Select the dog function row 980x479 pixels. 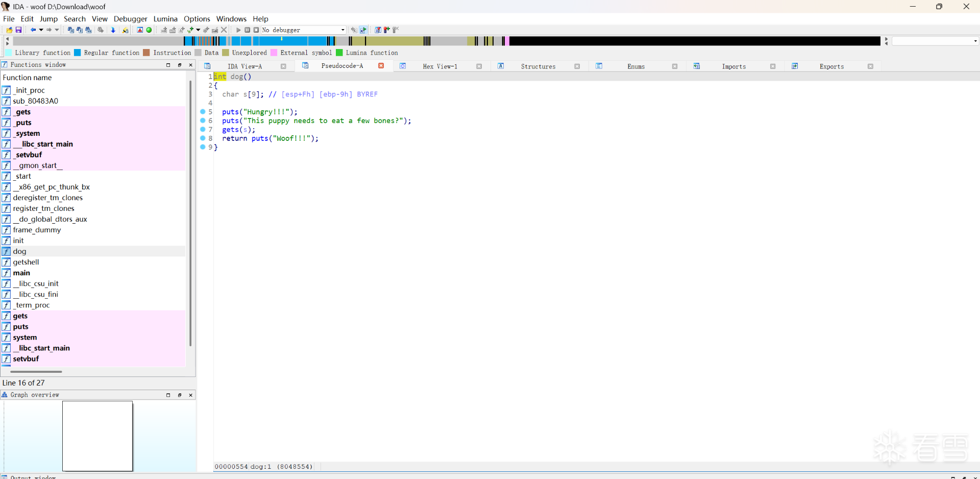coord(93,251)
